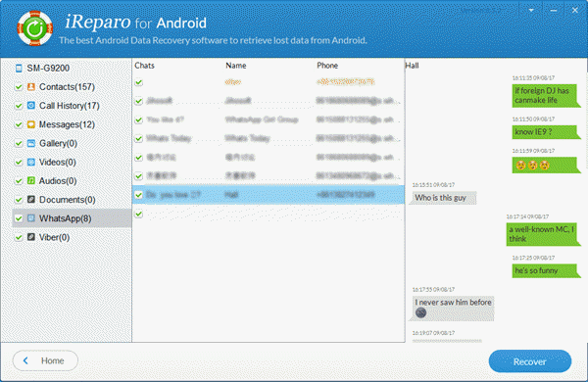
Task: Click the Hall conversation title
Action: [413, 66]
